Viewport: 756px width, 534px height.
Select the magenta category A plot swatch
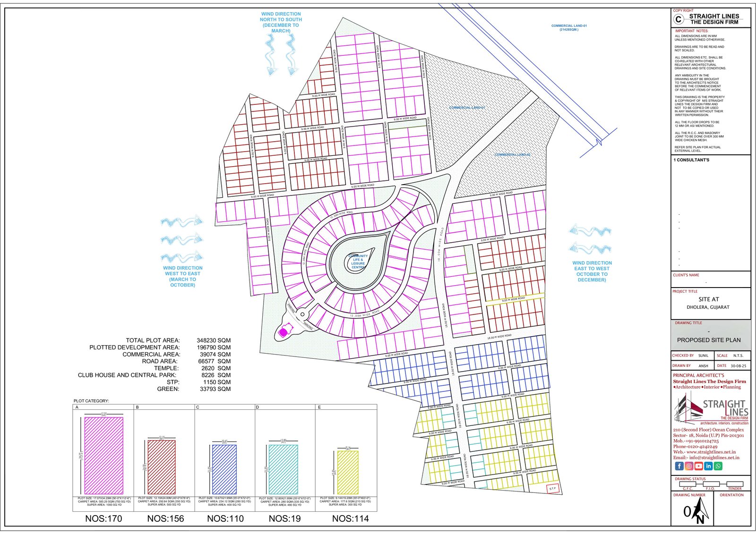[103, 456]
